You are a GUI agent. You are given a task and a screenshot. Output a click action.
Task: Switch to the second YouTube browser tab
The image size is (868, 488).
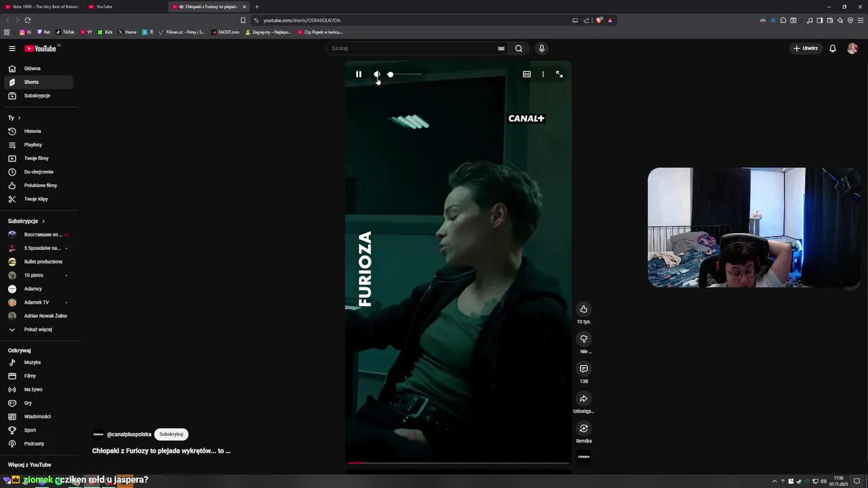click(125, 7)
